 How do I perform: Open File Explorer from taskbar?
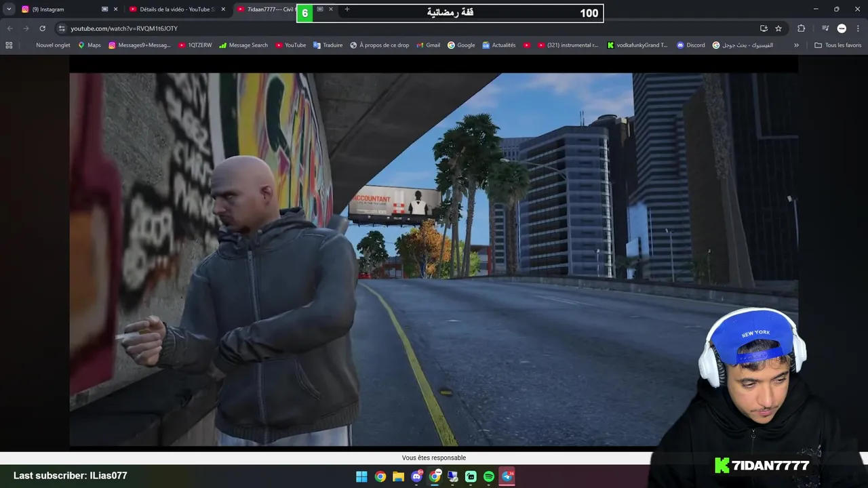[x=398, y=476]
